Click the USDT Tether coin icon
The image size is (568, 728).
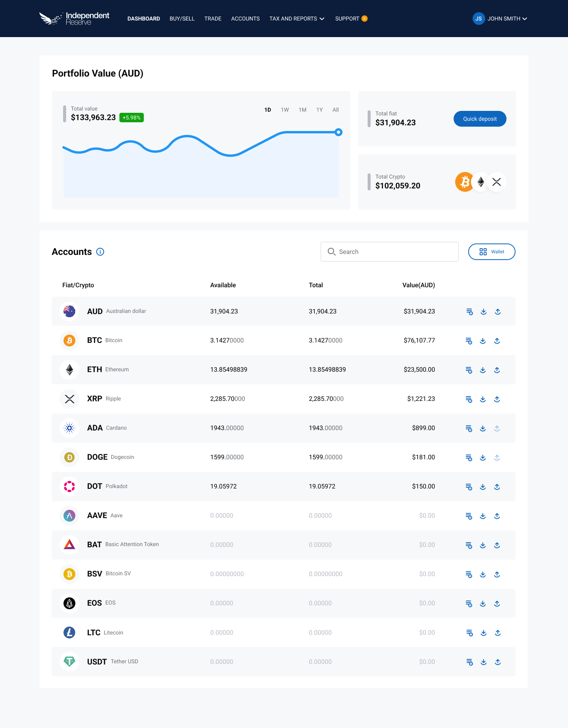[x=69, y=662]
